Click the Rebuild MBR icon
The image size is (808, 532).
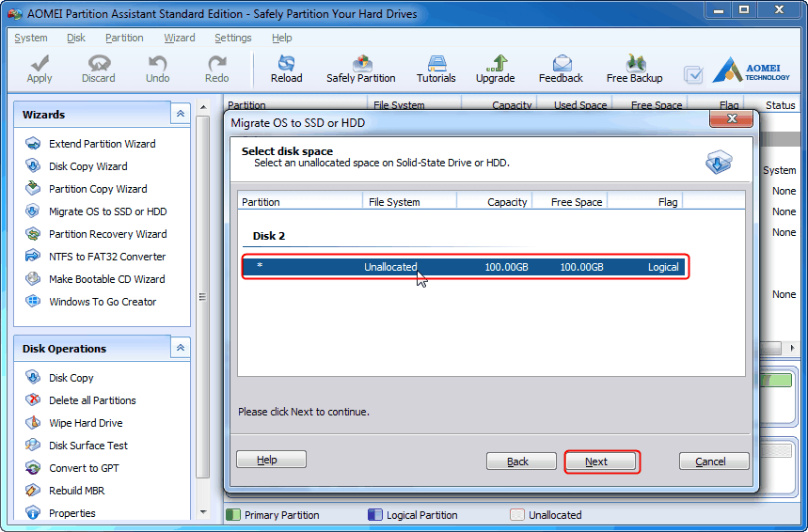click(x=33, y=491)
